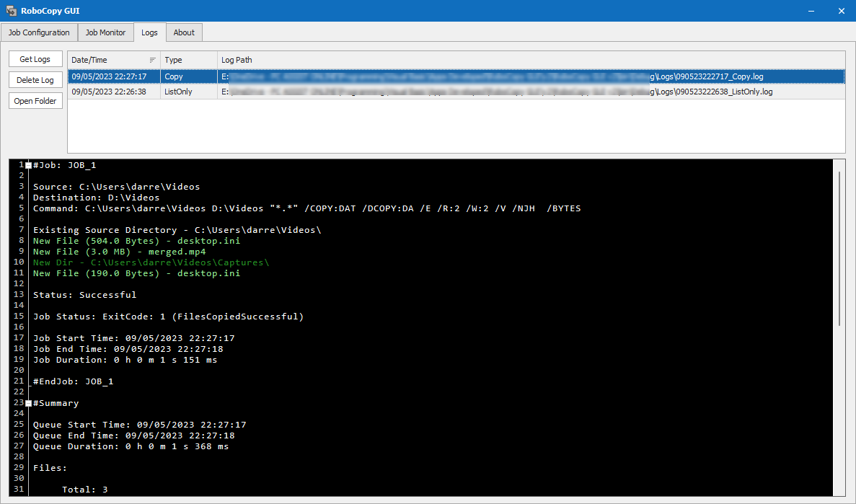The width and height of the screenshot is (856, 504).
Task: Click the Log Path column header
Action: (236, 60)
